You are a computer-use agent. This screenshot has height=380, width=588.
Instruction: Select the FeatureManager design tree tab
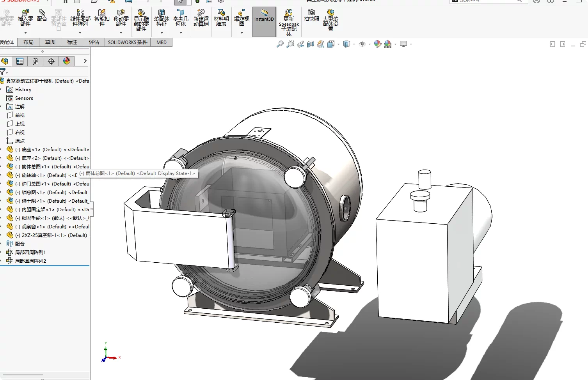coord(5,61)
